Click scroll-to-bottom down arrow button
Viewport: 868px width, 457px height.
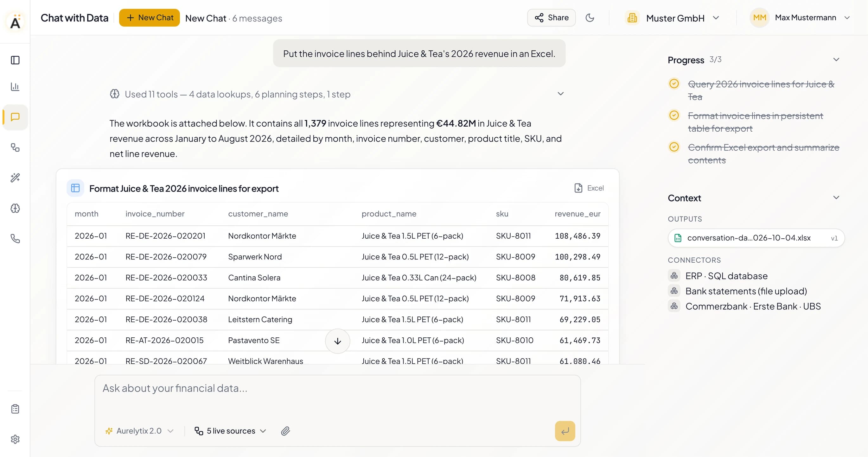coord(337,341)
